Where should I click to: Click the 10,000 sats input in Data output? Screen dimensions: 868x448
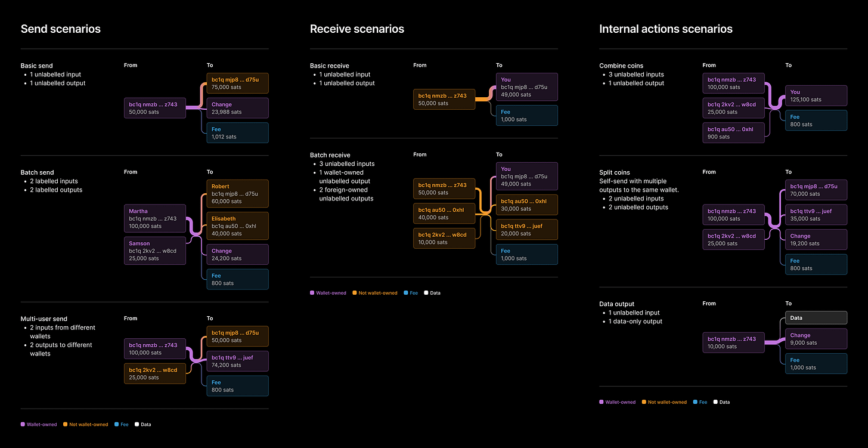tap(734, 342)
